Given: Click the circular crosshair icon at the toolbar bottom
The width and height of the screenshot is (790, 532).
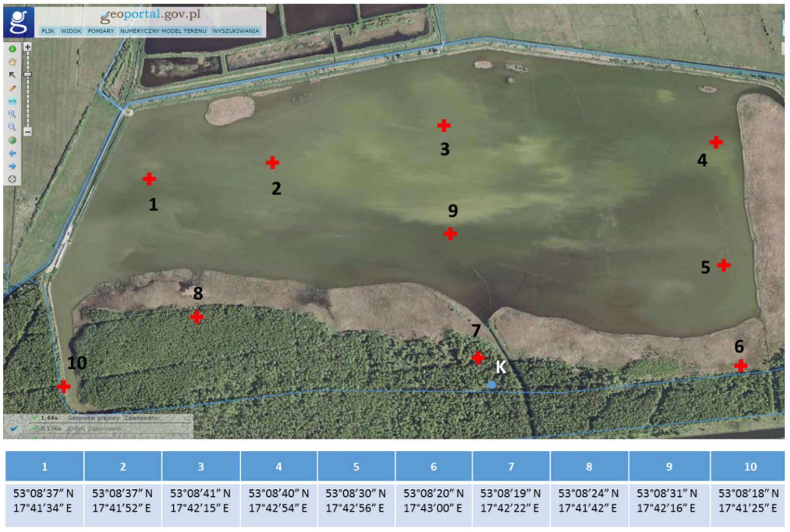Looking at the screenshot, I should pos(12,179).
